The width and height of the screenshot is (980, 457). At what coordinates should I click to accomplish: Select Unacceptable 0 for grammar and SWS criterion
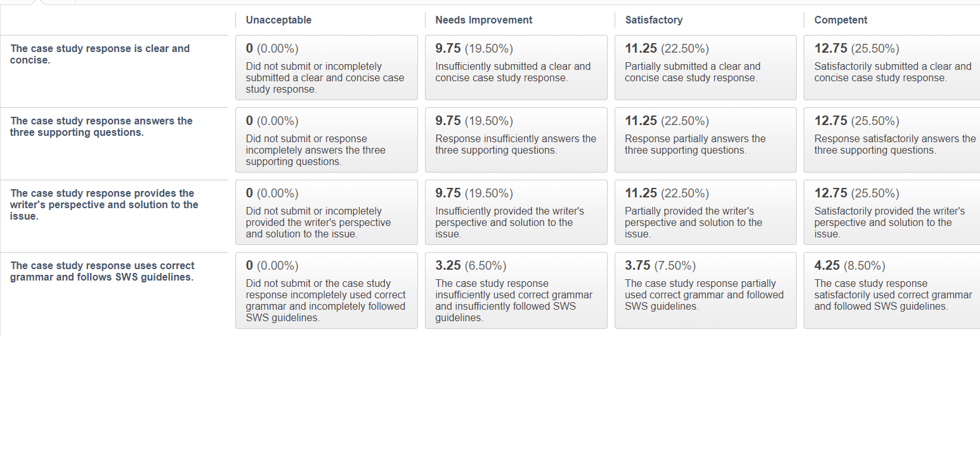pos(327,290)
